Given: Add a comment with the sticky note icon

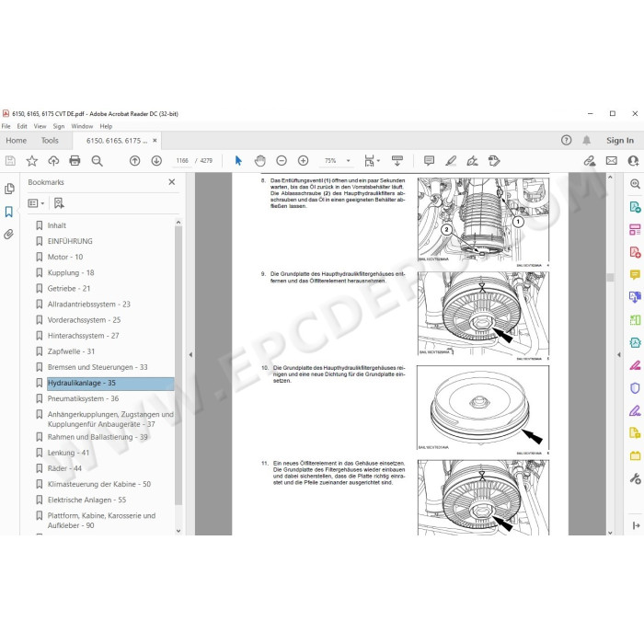Looking at the screenshot, I should tap(430, 161).
